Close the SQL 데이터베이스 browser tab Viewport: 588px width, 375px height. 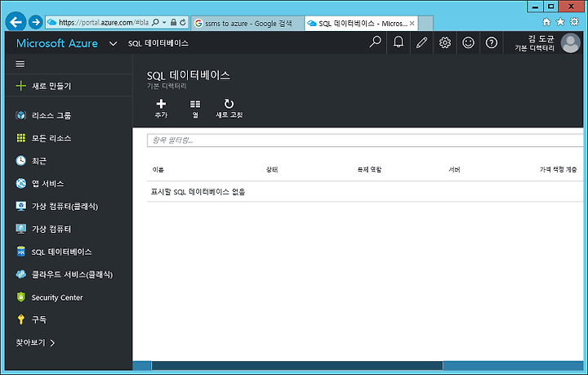pyautogui.click(x=412, y=23)
